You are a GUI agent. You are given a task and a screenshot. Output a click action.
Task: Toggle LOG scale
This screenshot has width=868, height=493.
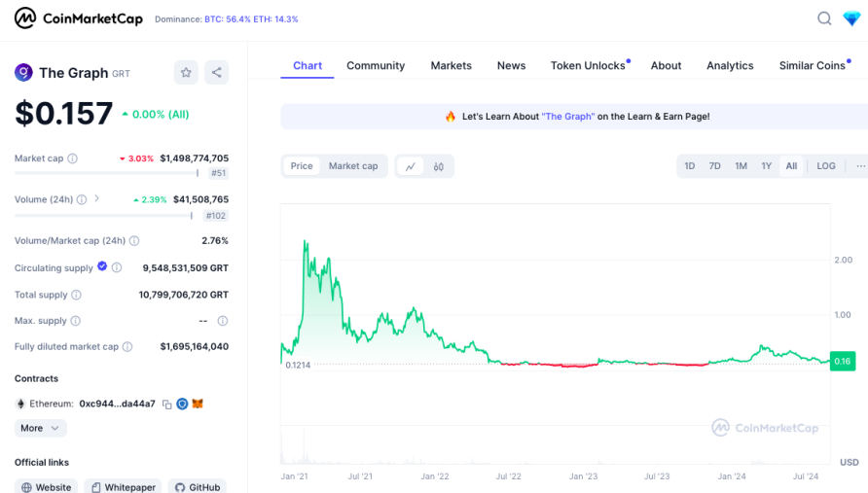click(x=826, y=166)
